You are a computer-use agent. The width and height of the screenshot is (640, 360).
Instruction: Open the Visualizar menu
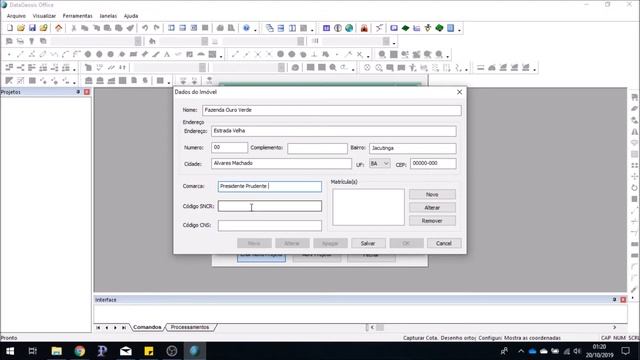44,16
